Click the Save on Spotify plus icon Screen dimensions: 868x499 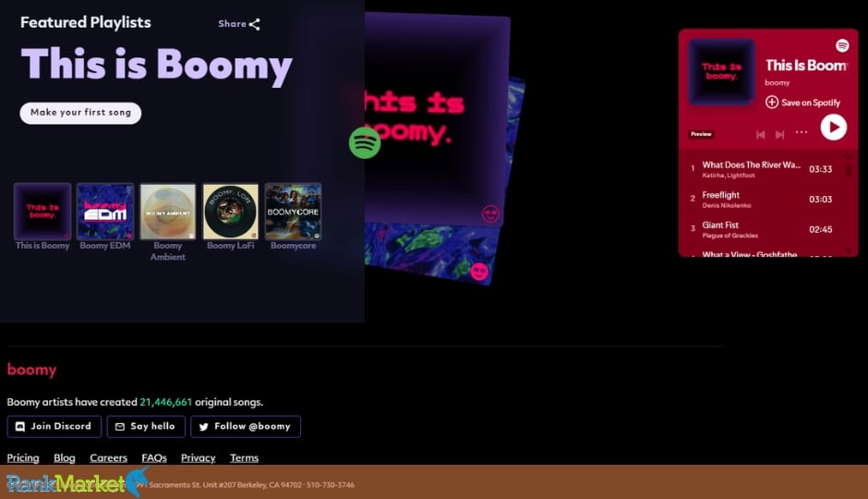(772, 103)
